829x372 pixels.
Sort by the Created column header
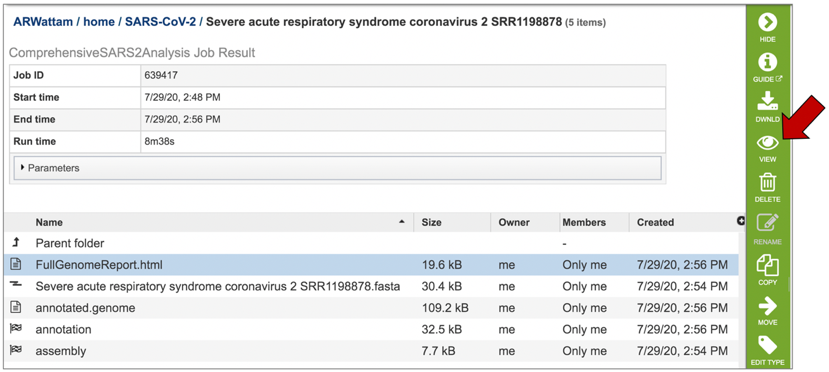pyautogui.click(x=655, y=222)
